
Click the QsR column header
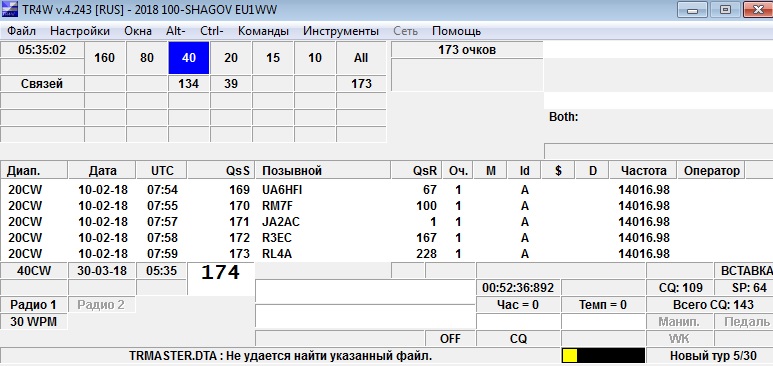417,171
